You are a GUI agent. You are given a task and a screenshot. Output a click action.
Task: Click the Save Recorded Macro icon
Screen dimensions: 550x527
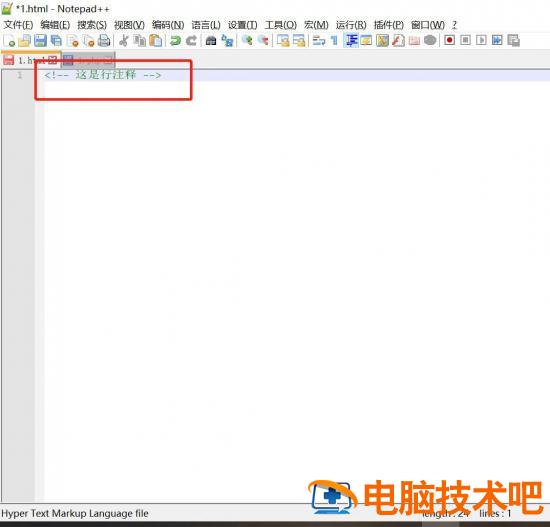pyautogui.click(x=513, y=40)
